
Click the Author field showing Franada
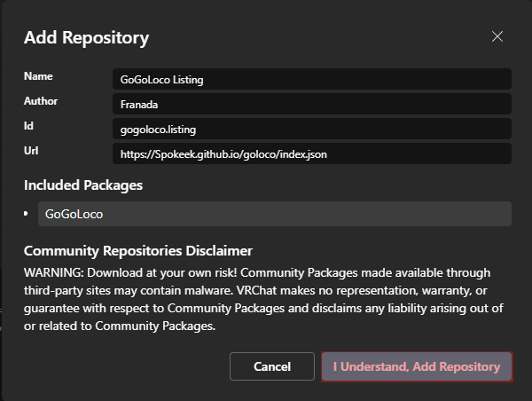[312, 104]
